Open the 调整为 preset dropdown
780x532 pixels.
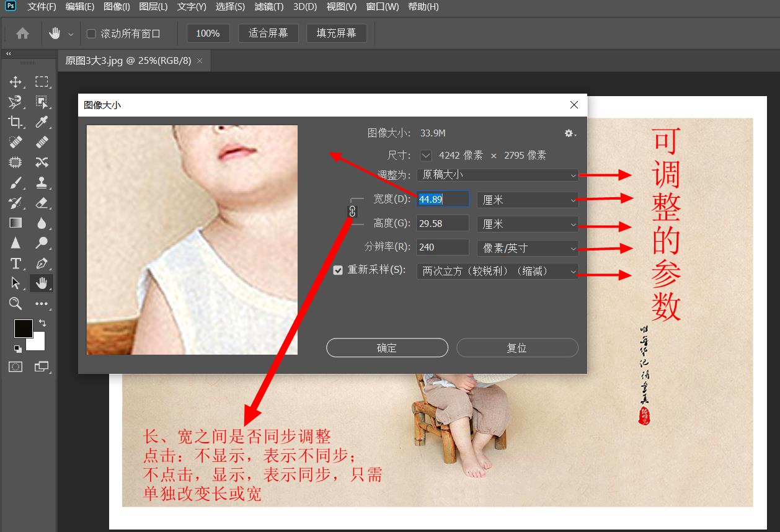pos(497,175)
